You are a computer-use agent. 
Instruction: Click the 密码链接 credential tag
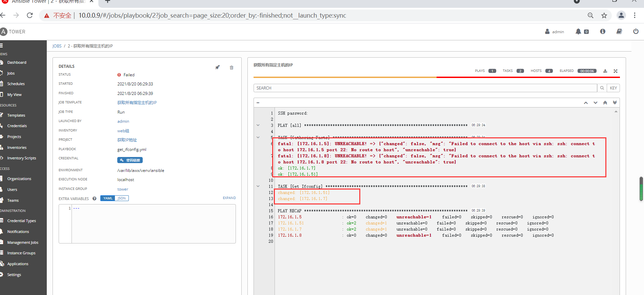[130, 160]
